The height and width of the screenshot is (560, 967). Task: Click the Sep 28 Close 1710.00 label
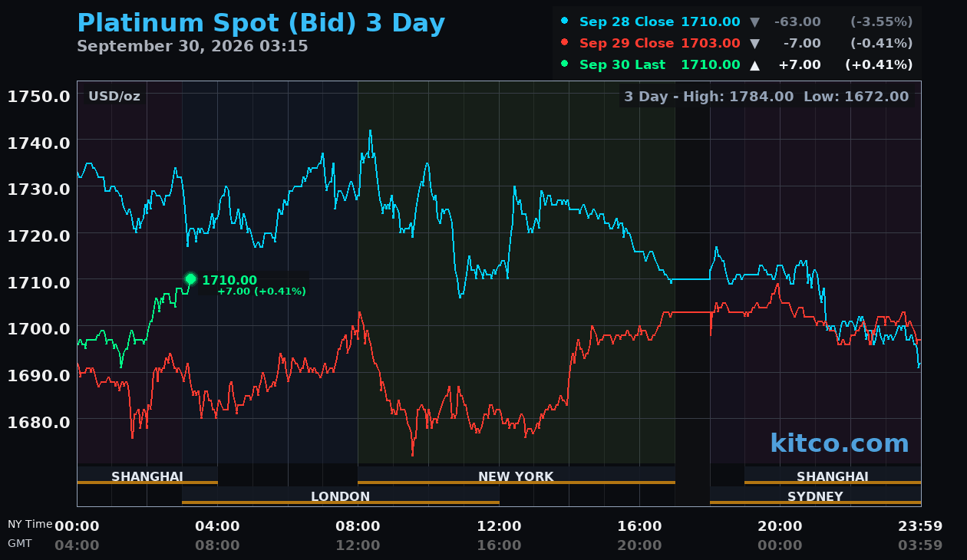point(660,22)
